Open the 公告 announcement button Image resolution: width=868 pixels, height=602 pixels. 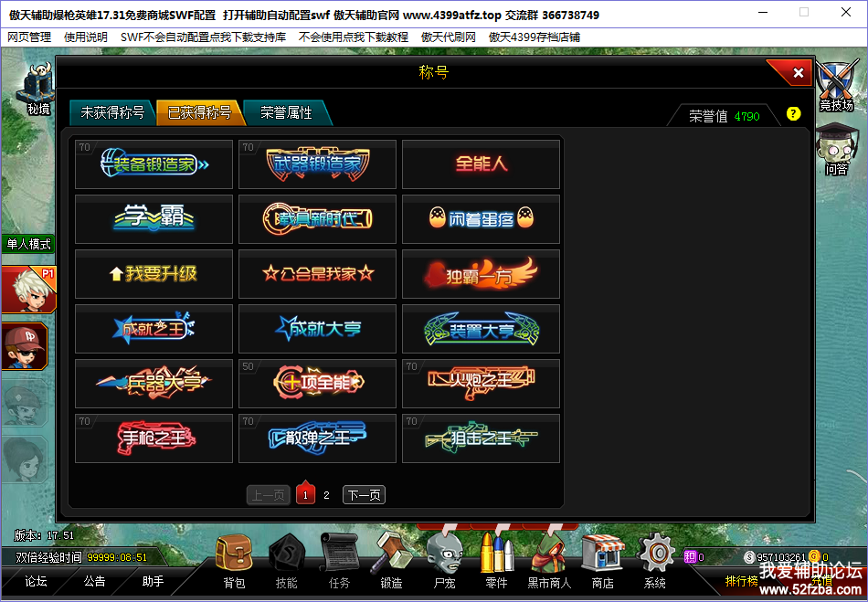[x=94, y=581]
